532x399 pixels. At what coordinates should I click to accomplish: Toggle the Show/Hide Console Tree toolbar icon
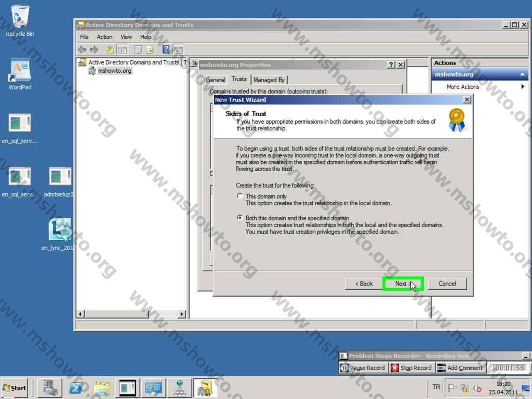123,50
